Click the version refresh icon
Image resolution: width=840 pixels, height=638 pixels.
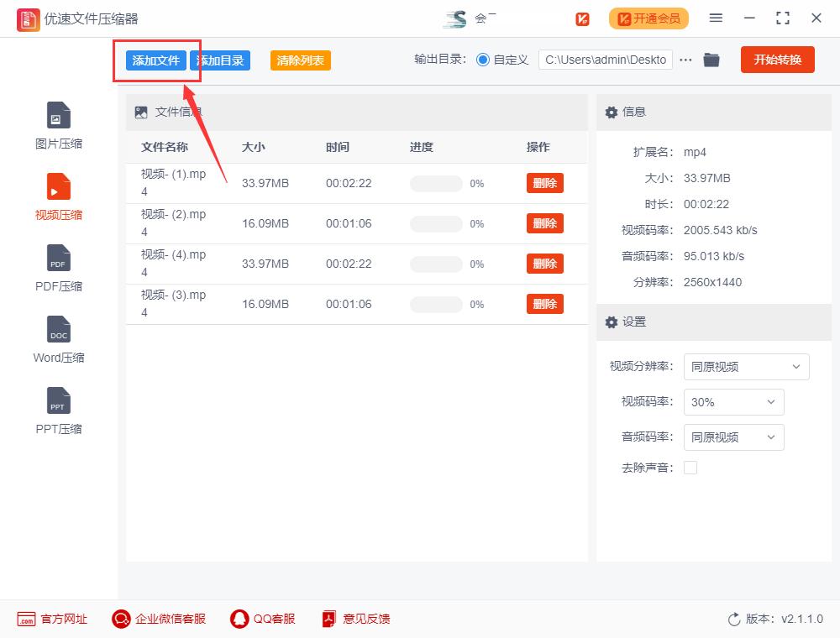[733, 619]
